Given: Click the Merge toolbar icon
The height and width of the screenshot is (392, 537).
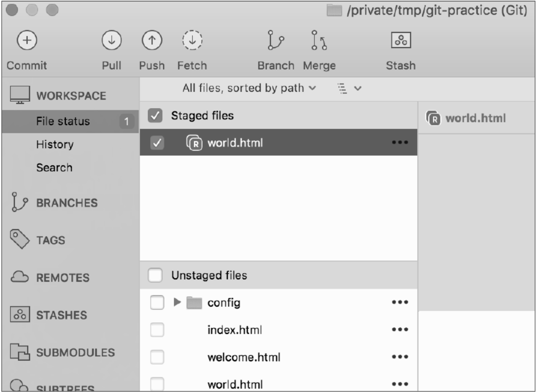Looking at the screenshot, I should tap(319, 41).
